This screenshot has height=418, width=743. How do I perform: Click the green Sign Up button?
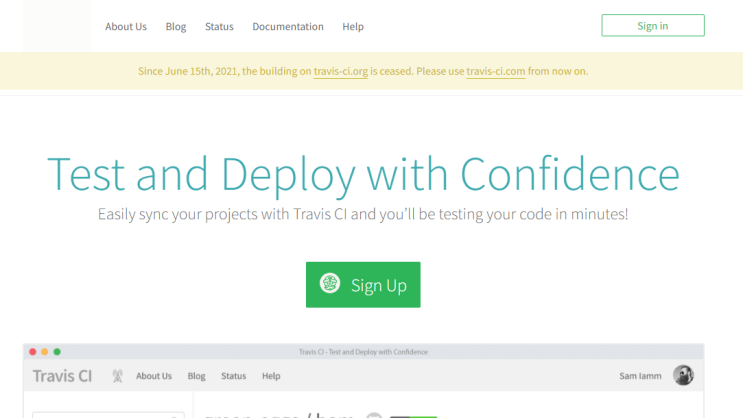[363, 284]
